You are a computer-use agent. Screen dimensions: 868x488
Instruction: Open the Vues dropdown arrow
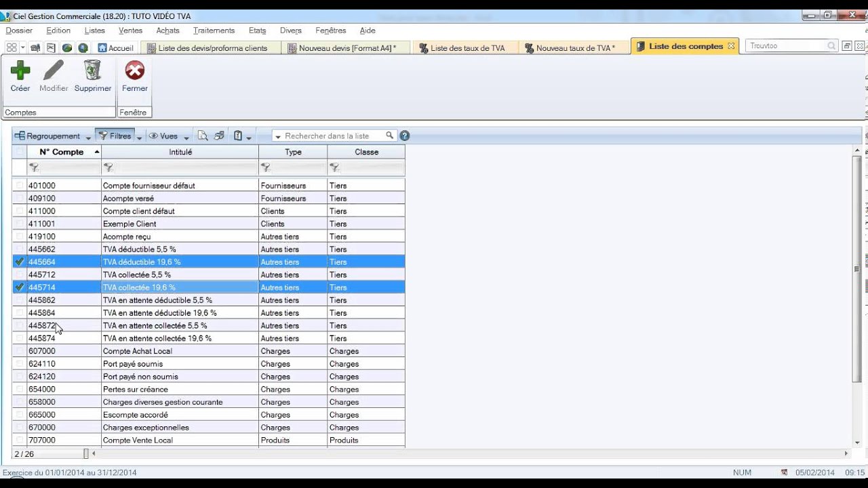click(186, 137)
